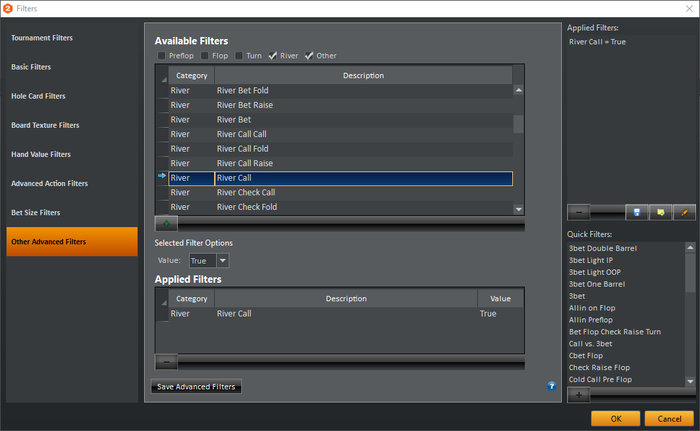700x431 pixels.
Task: Remove filter with minus button below Applied Filters table
Action: coord(166,362)
